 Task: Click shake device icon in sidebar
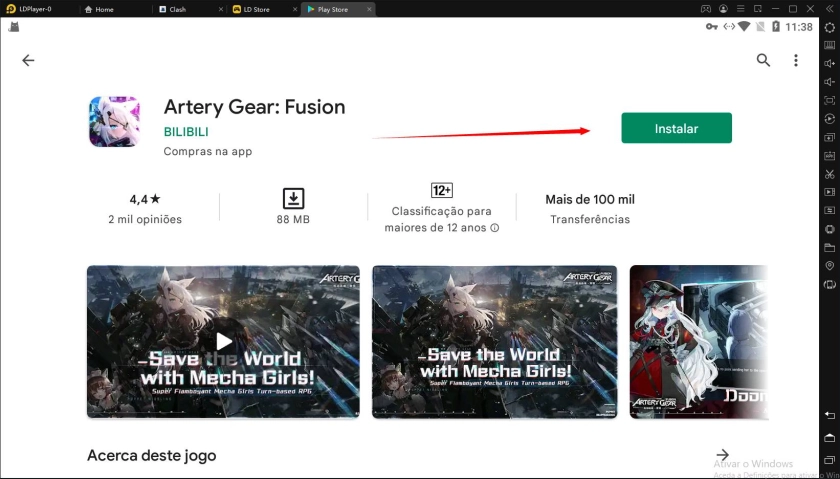829,229
